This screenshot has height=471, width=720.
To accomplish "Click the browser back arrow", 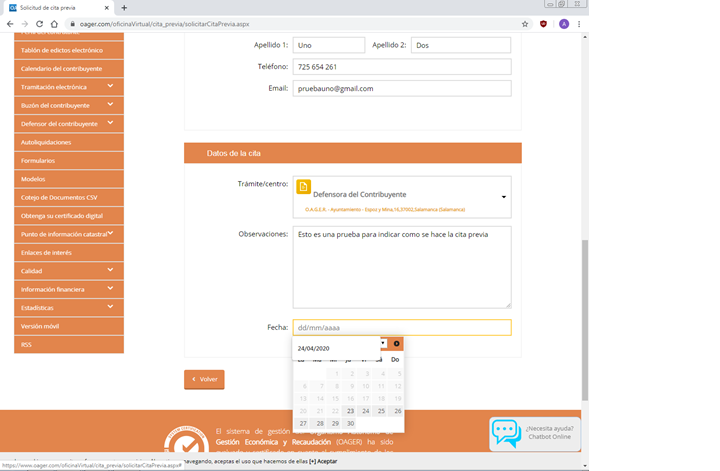I will pos(9,23).
